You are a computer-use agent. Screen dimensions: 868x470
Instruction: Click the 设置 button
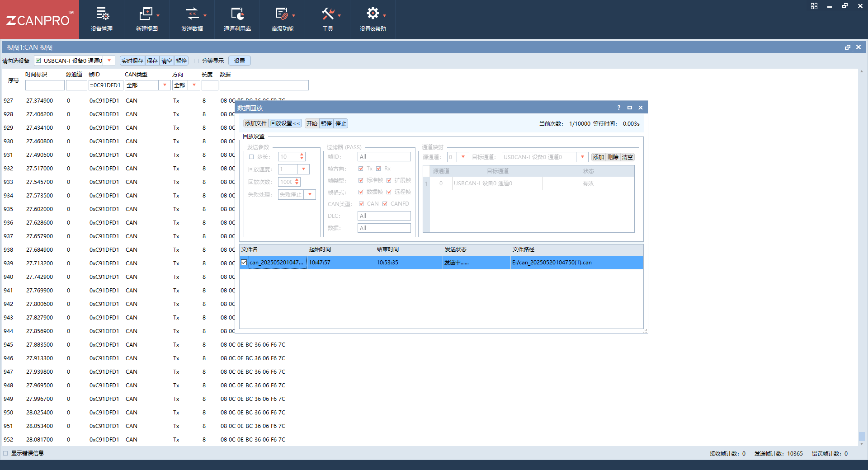click(x=240, y=61)
